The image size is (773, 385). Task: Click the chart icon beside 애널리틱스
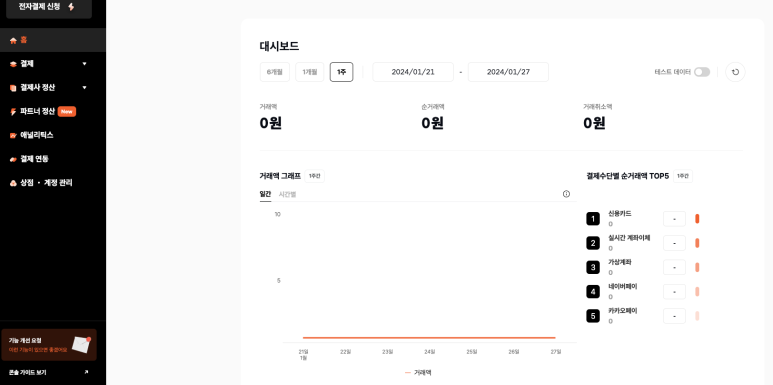[13, 136]
